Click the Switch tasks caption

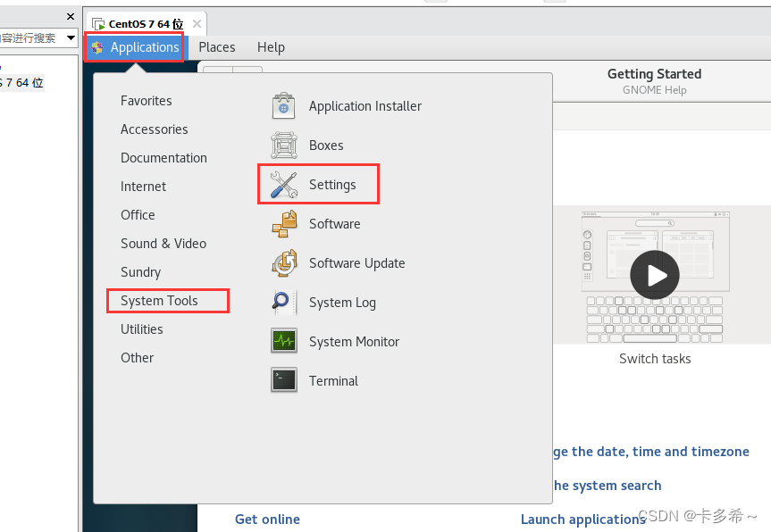point(655,359)
